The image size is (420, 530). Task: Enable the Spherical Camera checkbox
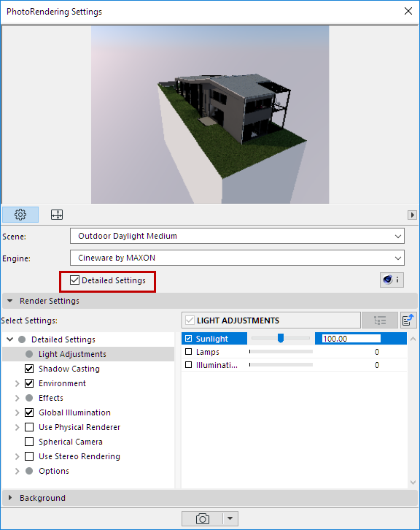pyautogui.click(x=29, y=442)
